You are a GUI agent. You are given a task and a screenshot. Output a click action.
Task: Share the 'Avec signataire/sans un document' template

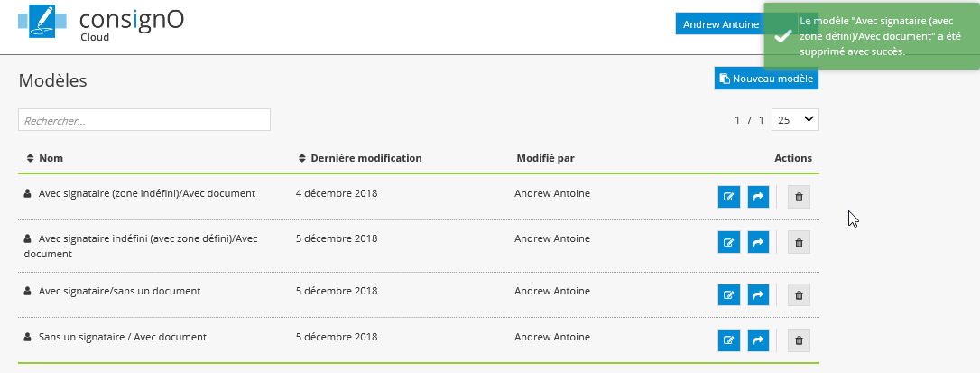[758, 295]
